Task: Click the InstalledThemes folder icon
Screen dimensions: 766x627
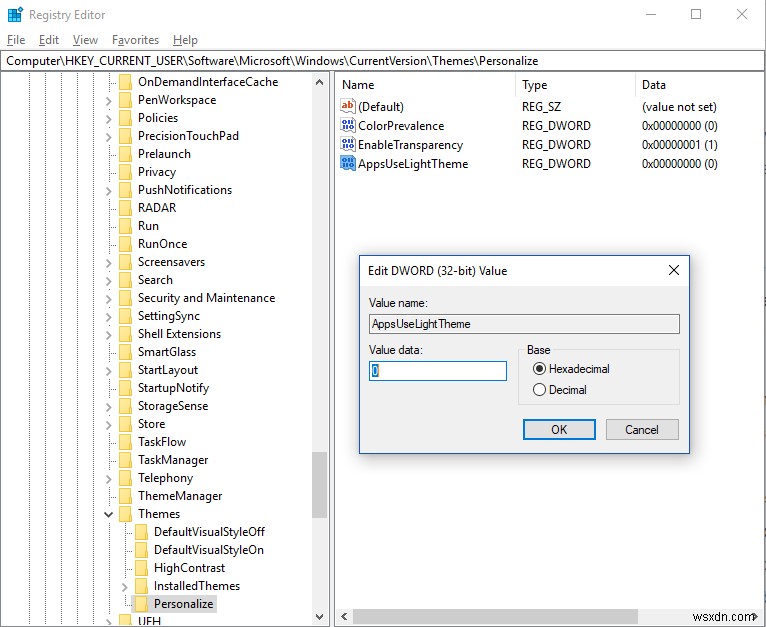Action: pos(142,586)
